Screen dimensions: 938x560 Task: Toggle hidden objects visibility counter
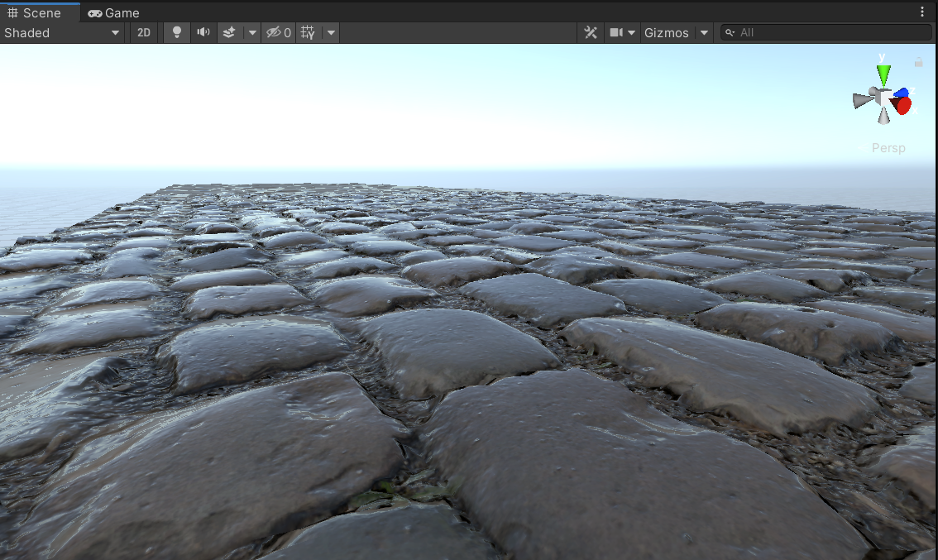279,33
